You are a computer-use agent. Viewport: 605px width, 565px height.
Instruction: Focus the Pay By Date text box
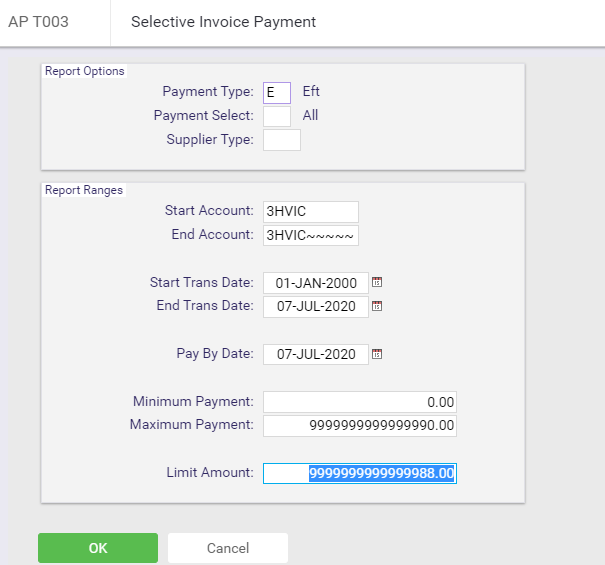tap(316, 354)
